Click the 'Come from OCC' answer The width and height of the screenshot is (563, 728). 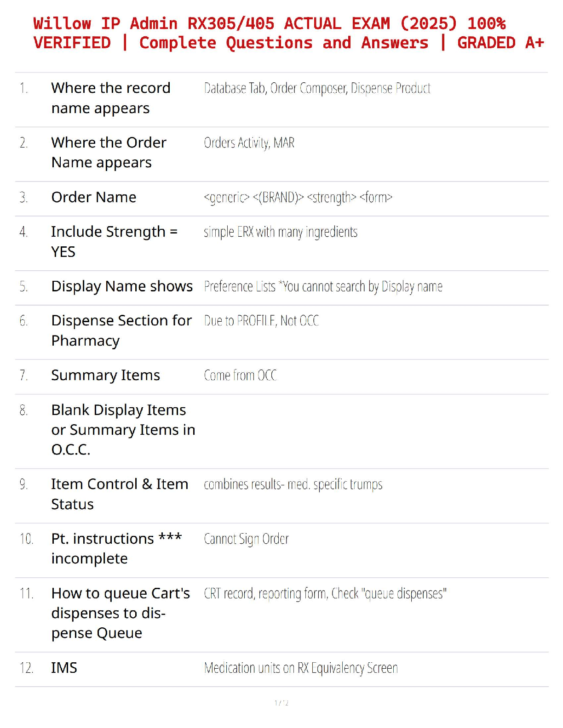[x=240, y=375]
